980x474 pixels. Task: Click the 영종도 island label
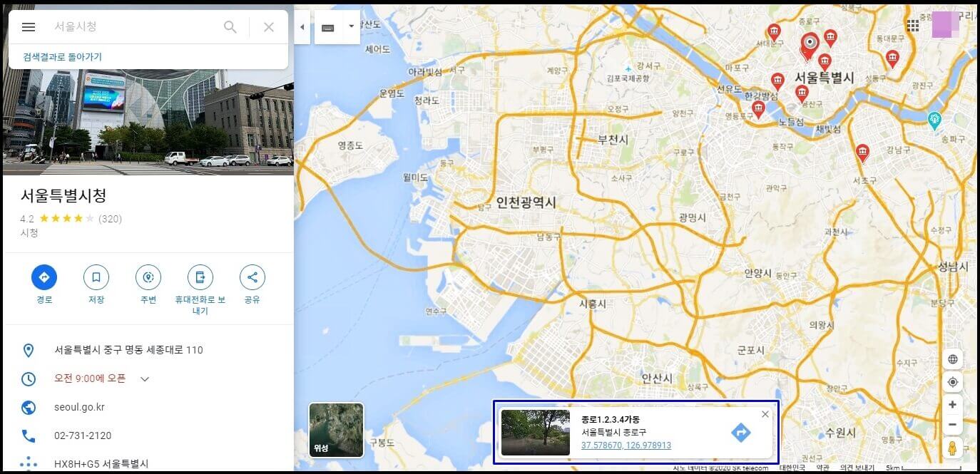click(x=351, y=145)
